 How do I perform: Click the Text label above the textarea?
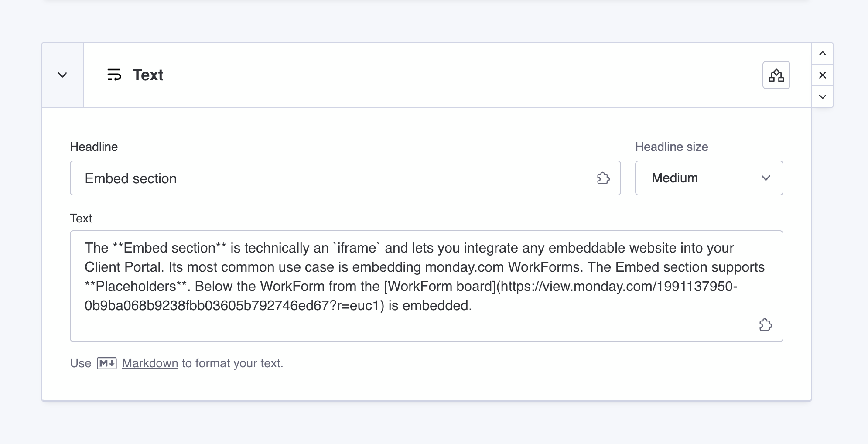coord(81,219)
